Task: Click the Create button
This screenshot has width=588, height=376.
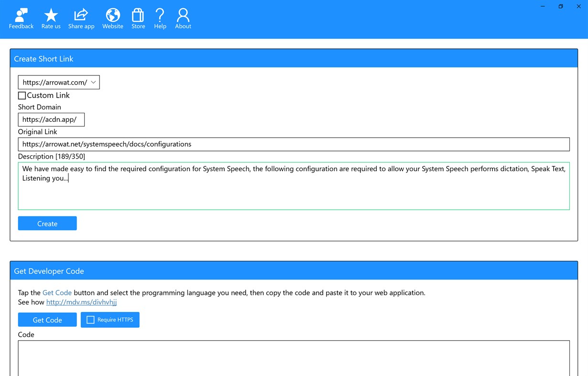Action: 47,223
